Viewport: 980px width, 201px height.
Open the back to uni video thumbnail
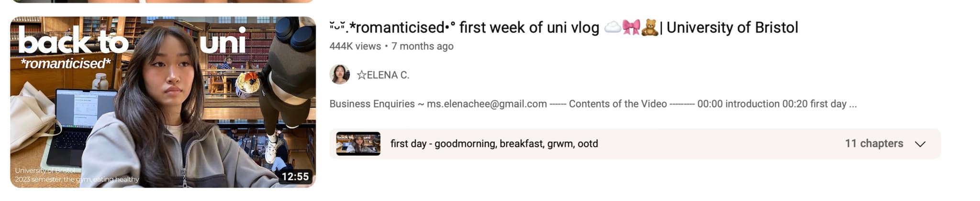coord(163,102)
